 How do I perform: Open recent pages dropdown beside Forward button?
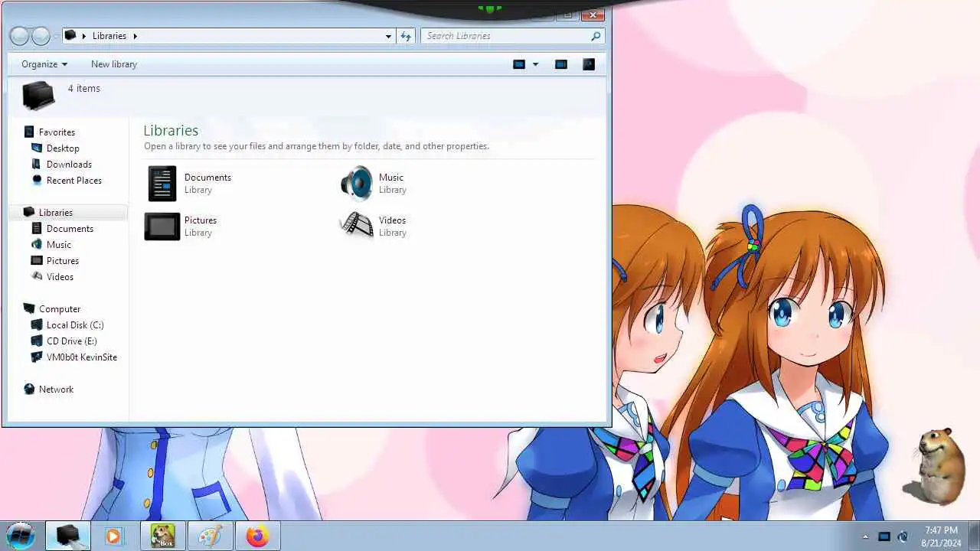(x=56, y=36)
